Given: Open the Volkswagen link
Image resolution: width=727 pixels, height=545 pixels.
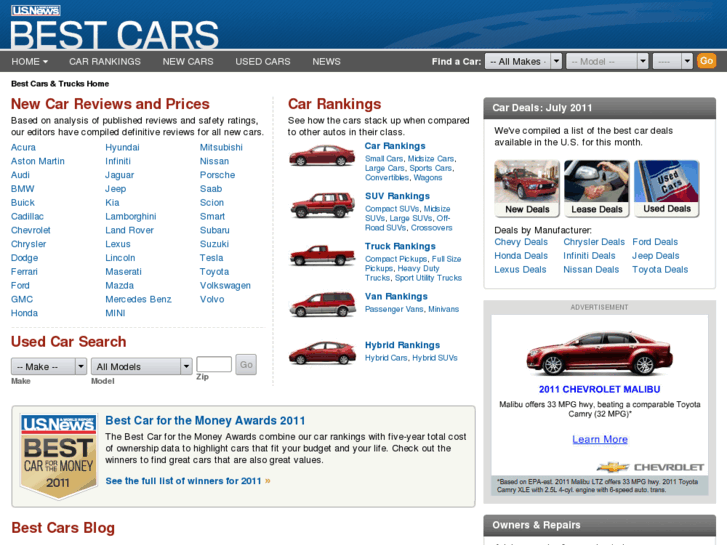Looking at the screenshot, I should 225,286.
